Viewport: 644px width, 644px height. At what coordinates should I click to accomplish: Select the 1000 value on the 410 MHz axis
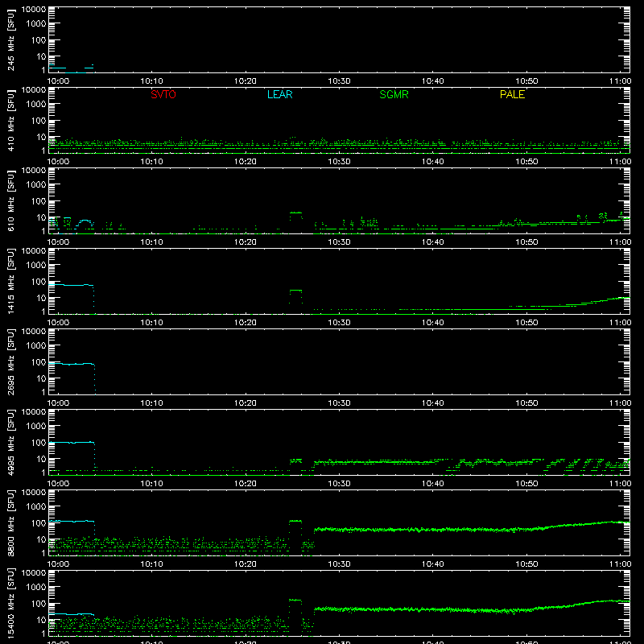(36, 105)
